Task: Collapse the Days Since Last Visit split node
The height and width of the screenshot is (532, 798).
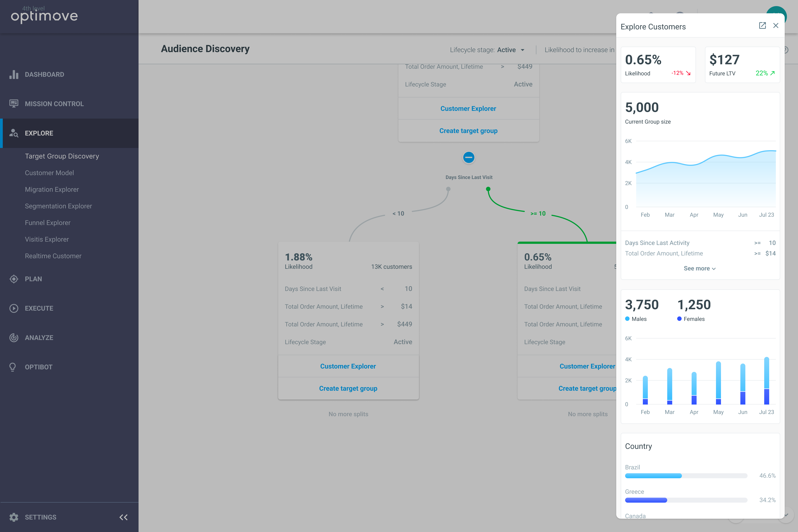Action: (469, 157)
